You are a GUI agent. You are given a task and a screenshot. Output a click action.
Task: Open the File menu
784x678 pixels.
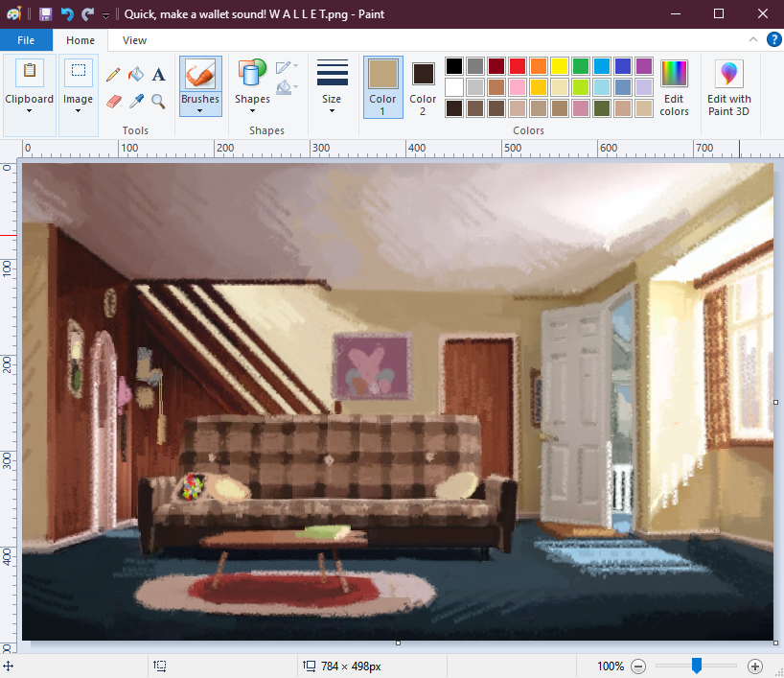[x=26, y=40]
